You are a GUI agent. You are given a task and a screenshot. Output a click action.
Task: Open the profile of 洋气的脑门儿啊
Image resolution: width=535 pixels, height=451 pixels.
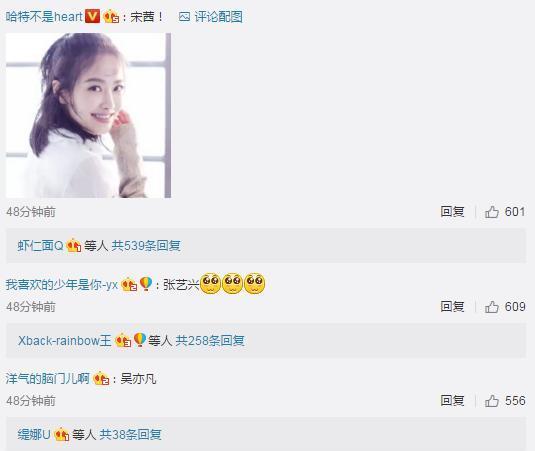48,379
